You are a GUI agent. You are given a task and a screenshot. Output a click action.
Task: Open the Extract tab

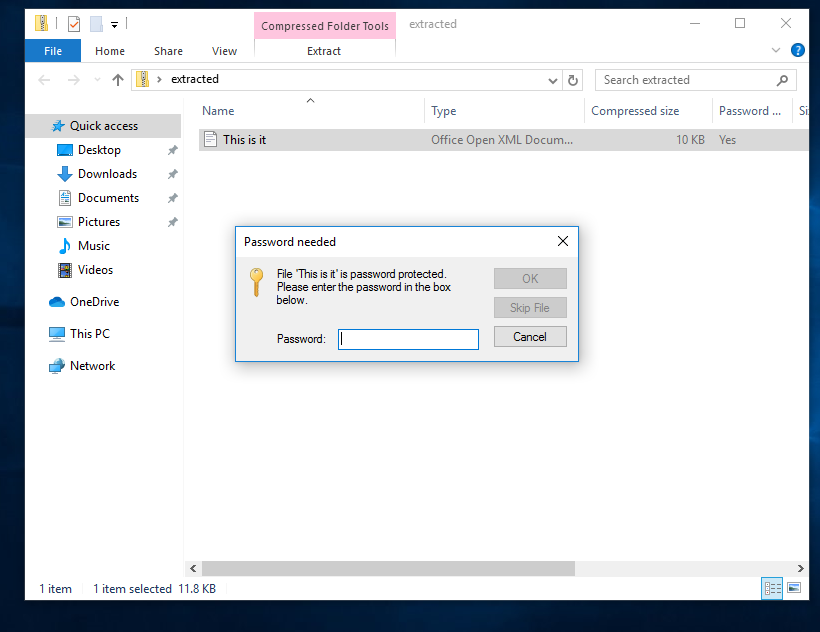point(324,51)
